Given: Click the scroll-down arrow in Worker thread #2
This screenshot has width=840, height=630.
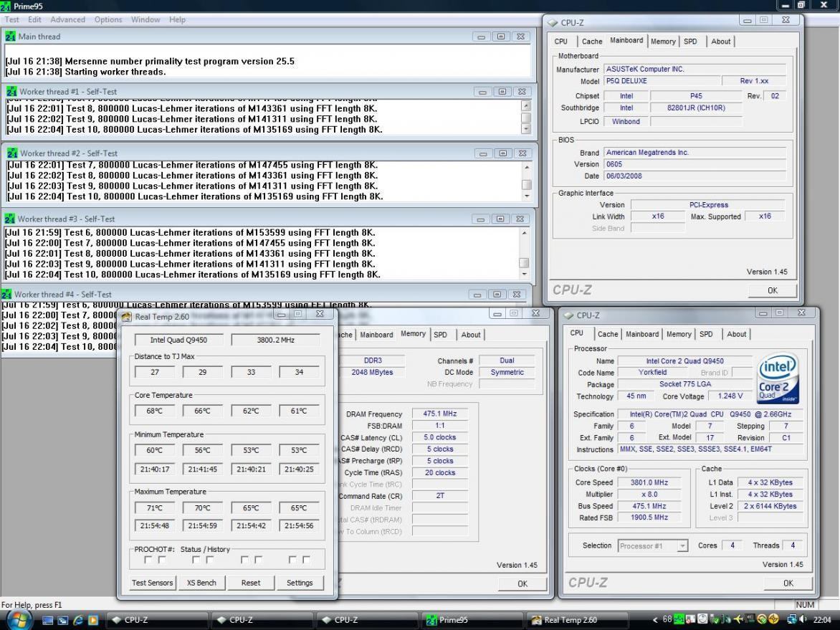Looking at the screenshot, I should point(527,196).
